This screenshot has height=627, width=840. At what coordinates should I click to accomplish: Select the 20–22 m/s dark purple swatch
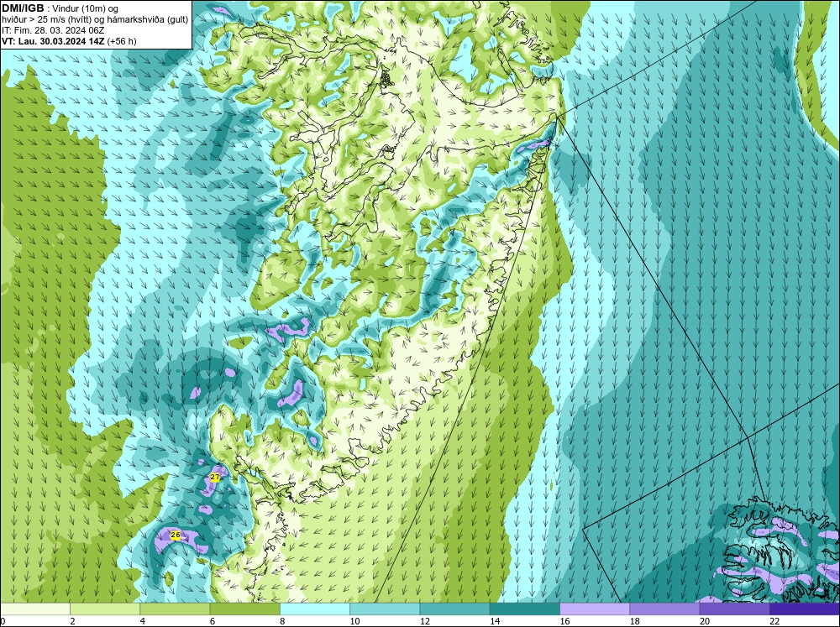tap(734, 609)
